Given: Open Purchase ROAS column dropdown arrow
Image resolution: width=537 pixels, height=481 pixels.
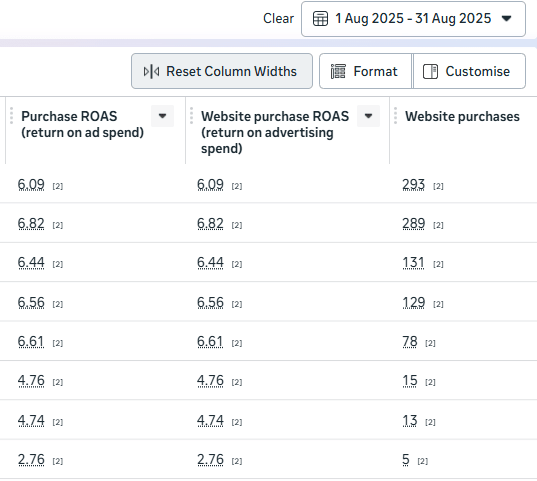Looking at the screenshot, I should [x=163, y=116].
